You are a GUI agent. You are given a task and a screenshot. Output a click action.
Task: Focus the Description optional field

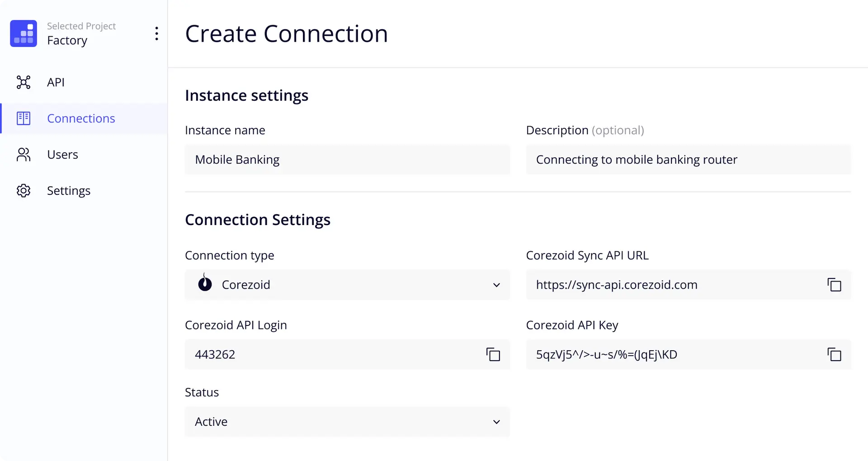(688, 160)
